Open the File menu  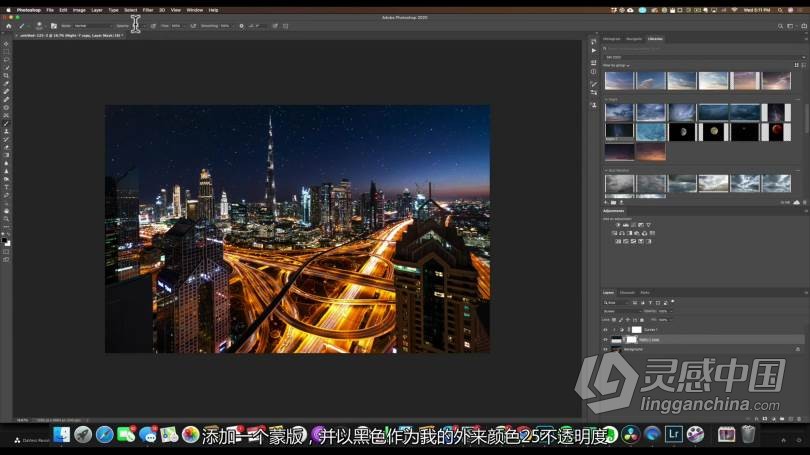pos(50,10)
